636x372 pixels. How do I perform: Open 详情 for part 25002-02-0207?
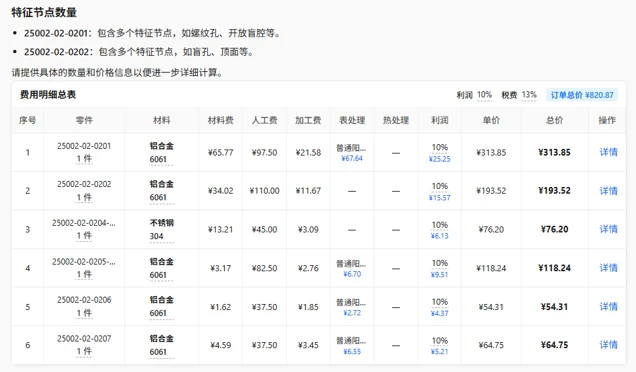point(608,345)
